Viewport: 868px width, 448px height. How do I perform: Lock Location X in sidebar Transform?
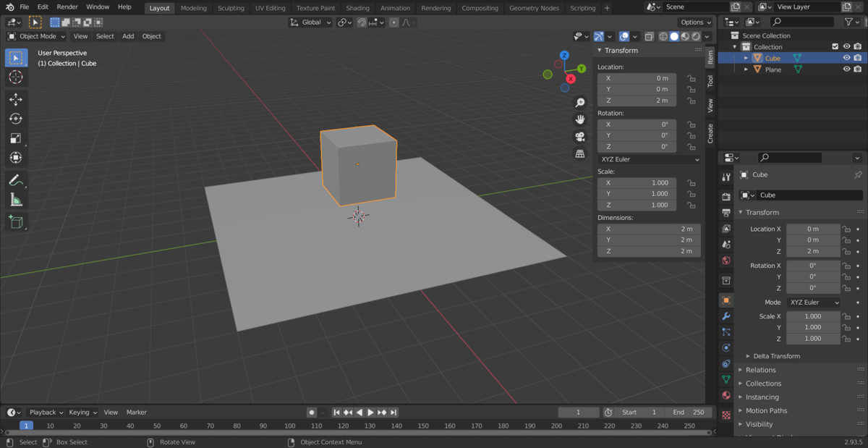click(x=692, y=78)
